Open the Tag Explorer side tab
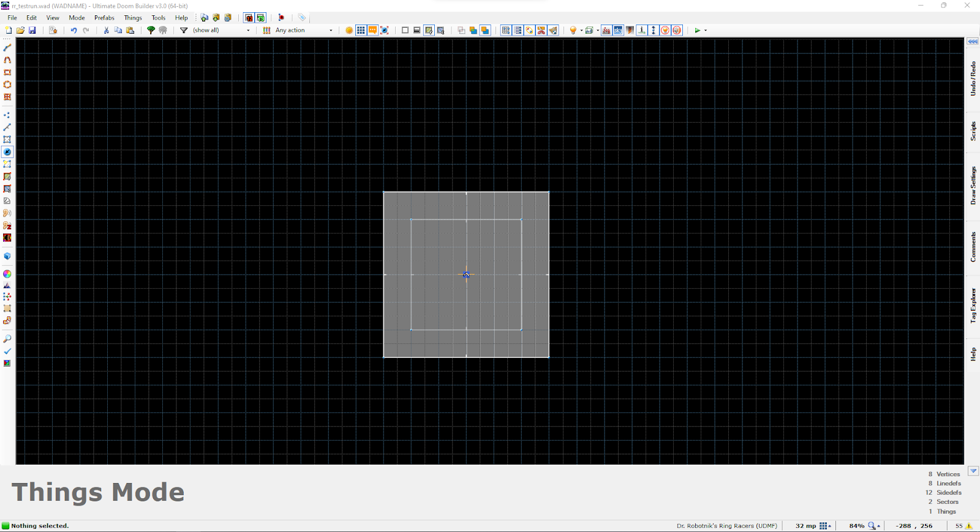The image size is (980, 532). [973, 305]
